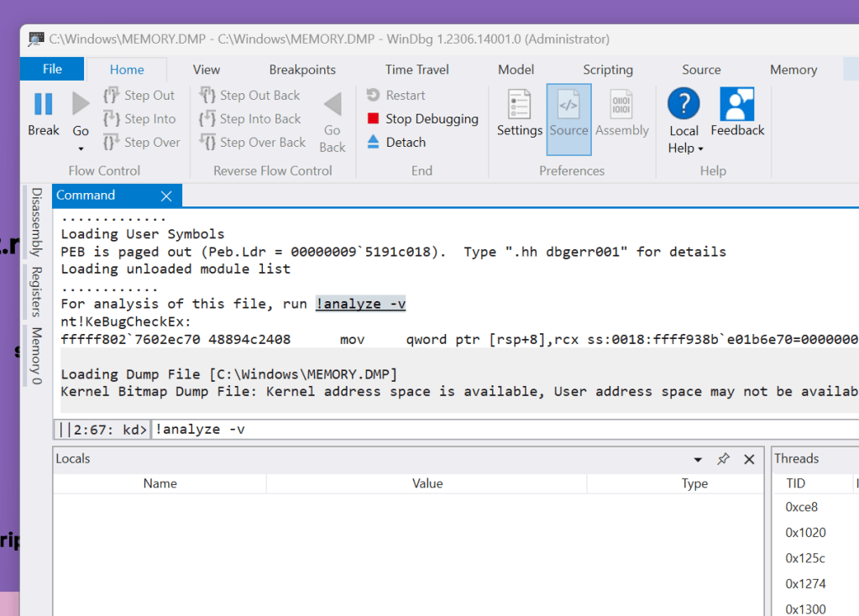The height and width of the screenshot is (616, 859).
Task: Open the Model ribbon tab
Action: click(x=516, y=70)
